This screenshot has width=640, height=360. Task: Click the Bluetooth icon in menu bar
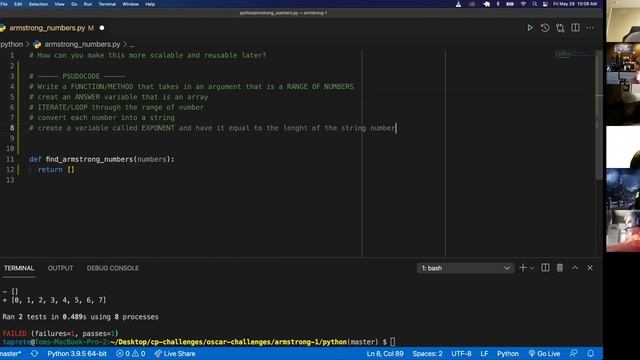(x=498, y=4)
